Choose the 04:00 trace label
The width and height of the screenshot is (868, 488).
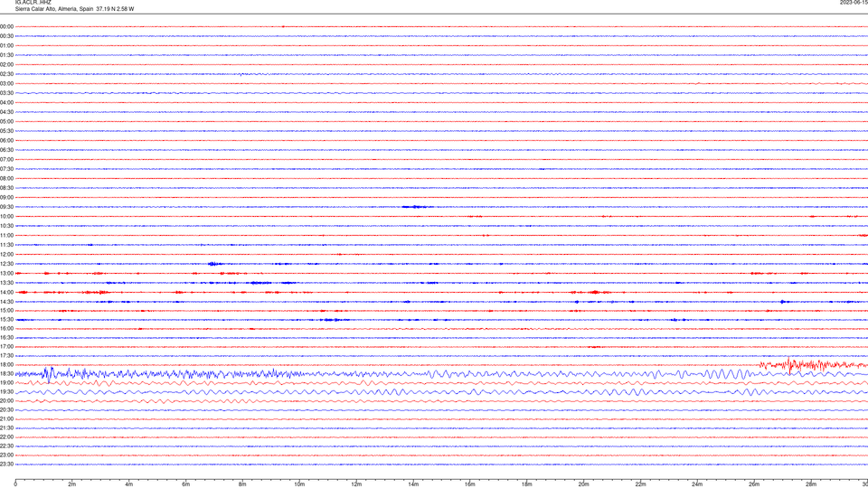(x=6, y=102)
